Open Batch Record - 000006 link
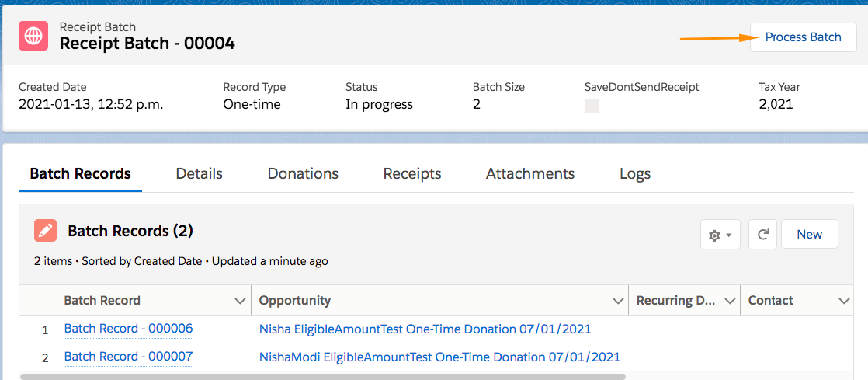Image resolution: width=868 pixels, height=380 pixels. (128, 329)
